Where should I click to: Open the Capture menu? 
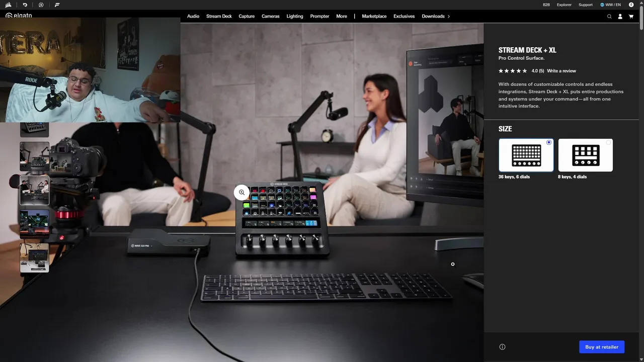247,16
